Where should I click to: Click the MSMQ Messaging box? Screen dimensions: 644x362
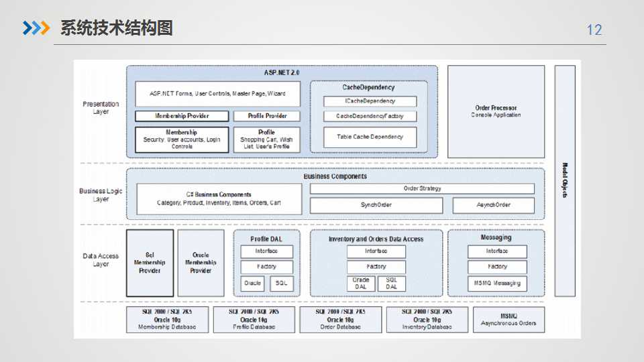pyautogui.click(x=497, y=283)
